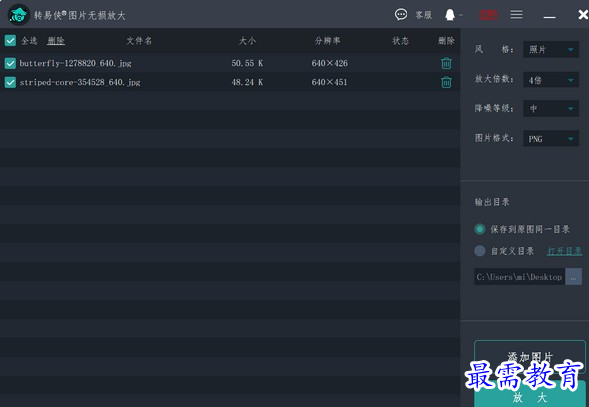The width and height of the screenshot is (589, 407).
Task: Click the size value 50.55 K
Action: [247, 63]
